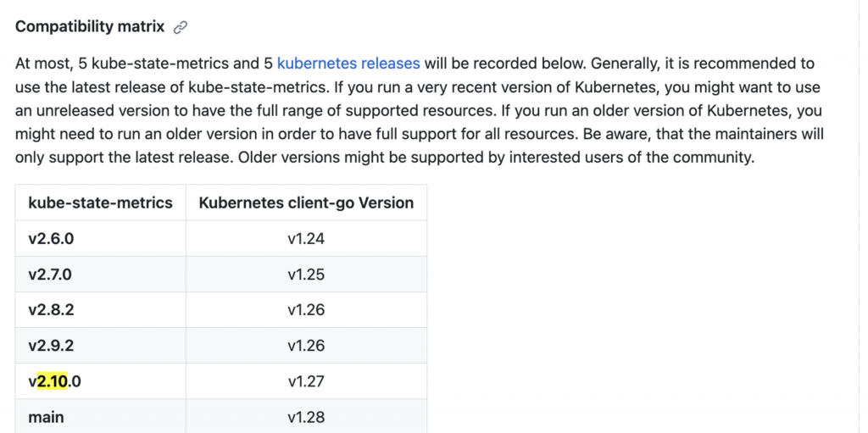The image size is (868, 433).
Task: Select the main row label cell
Action: click(x=101, y=416)
